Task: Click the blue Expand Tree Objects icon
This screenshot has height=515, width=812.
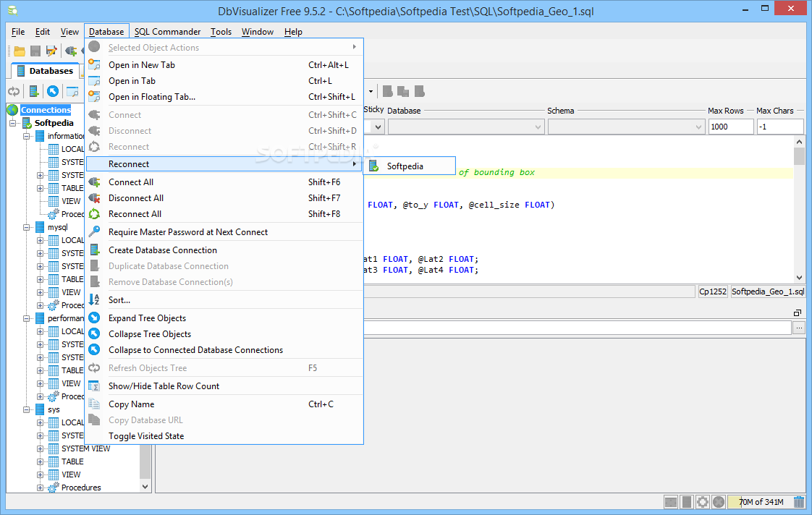Action: 94,318
